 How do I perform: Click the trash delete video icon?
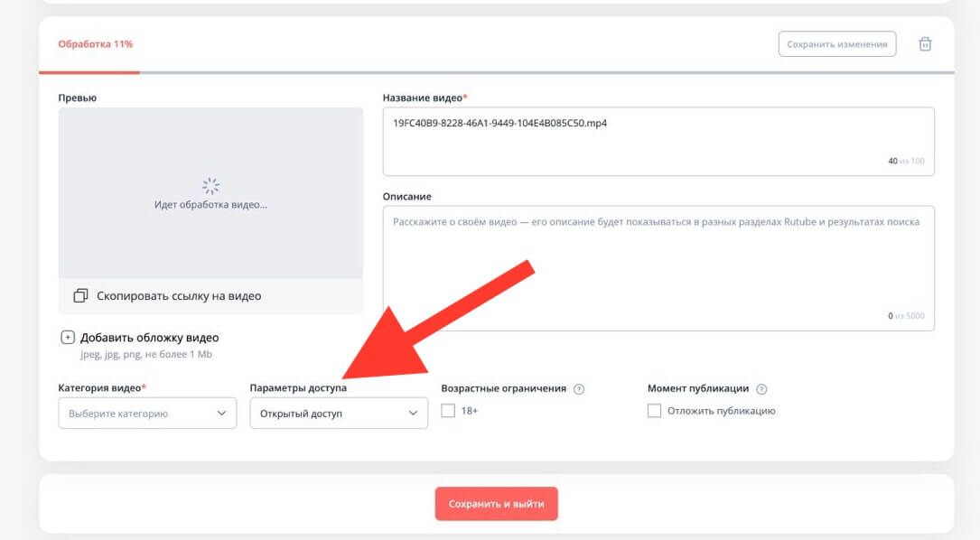tap(925, 44)
